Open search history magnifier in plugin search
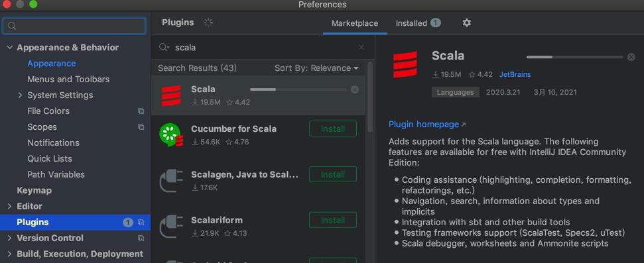Screen dimensions: 644x263 [164, 48]
